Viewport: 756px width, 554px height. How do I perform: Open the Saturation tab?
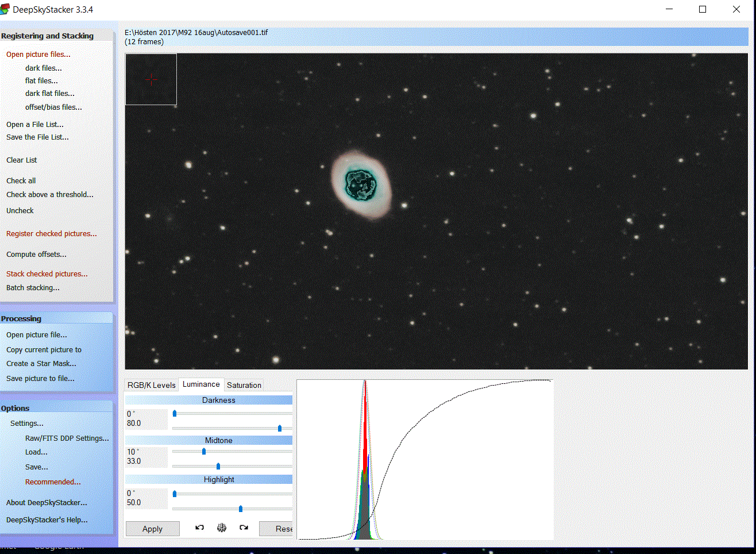[x=244, y=385]
